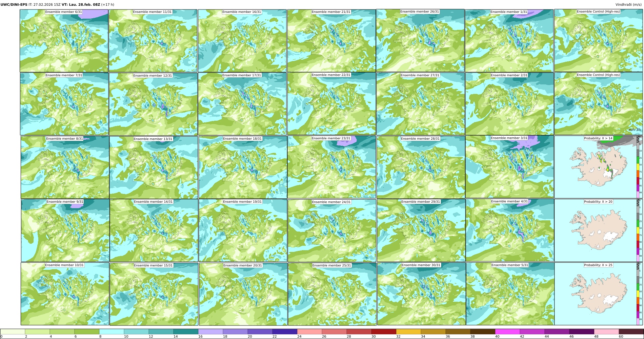The image size is (644, 339).
Task: Click the Ensemble member 30/31 wind map
Action: coord(421,294)
